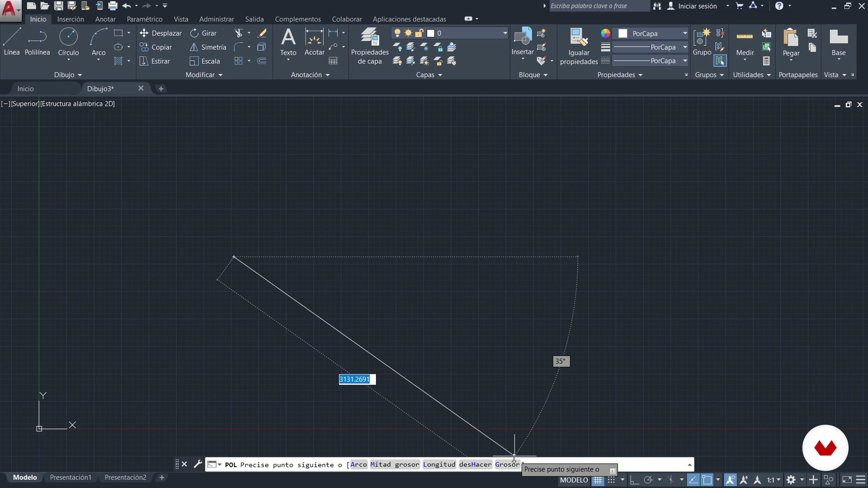Screen dimensions: 868x488
Task: Click the Desplazar move tool
Action: point(161,33)
